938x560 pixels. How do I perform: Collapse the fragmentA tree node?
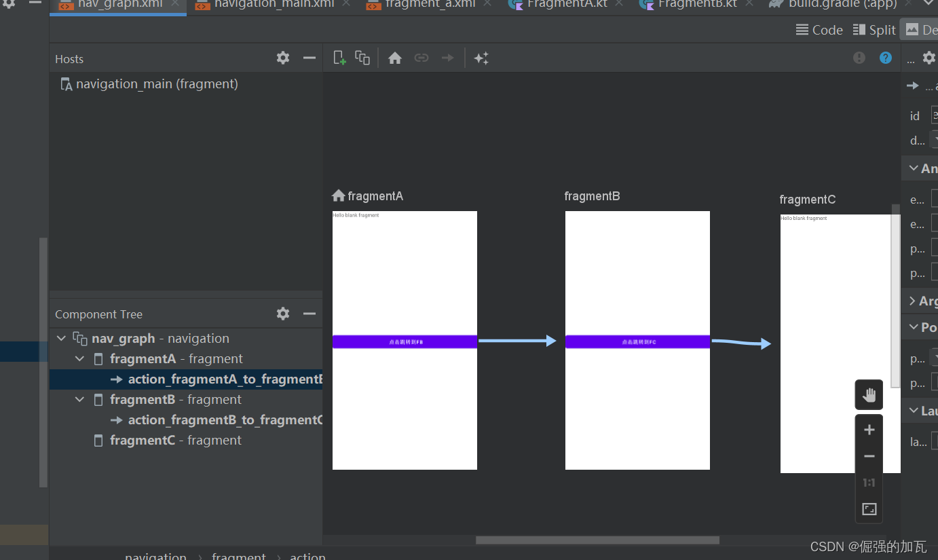click(79, 358)
